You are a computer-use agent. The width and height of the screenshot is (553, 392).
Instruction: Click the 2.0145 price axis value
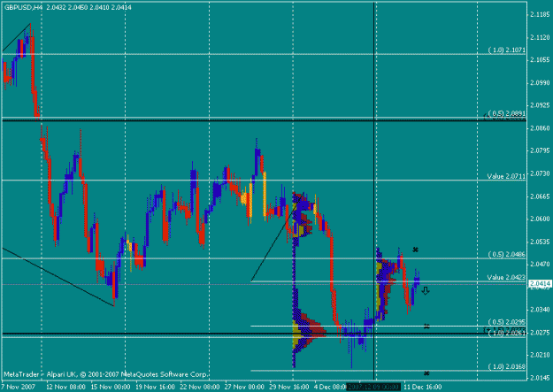tap(540, 378)
